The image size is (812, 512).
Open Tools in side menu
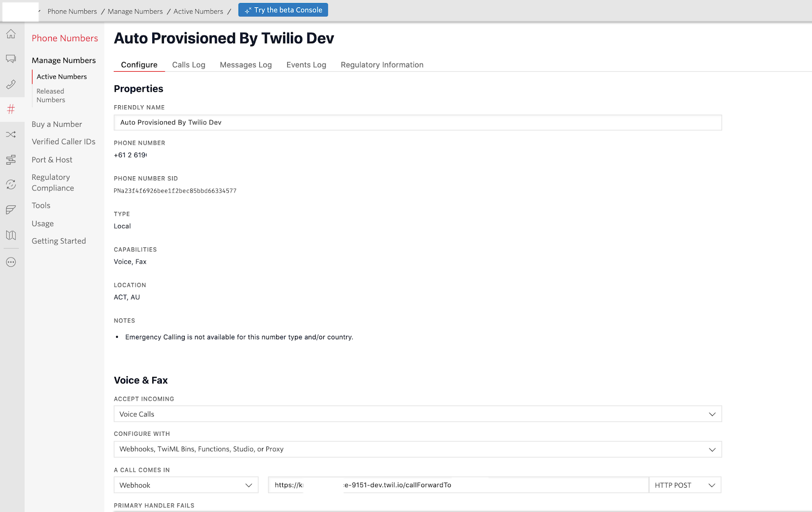tap(41, 206)
